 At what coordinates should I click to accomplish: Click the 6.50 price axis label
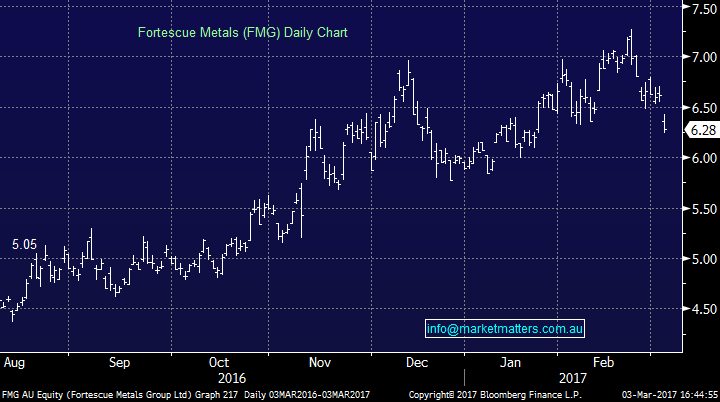(x=704, y=108)
